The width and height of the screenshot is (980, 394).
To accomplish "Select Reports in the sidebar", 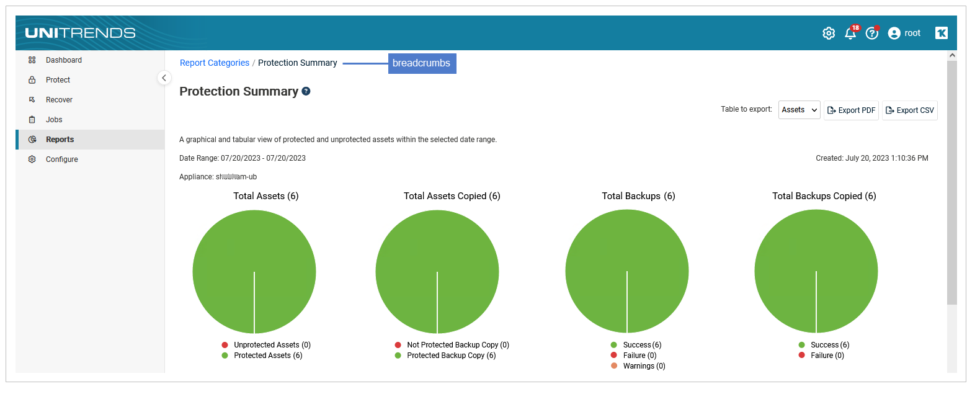I will (60, 140).
